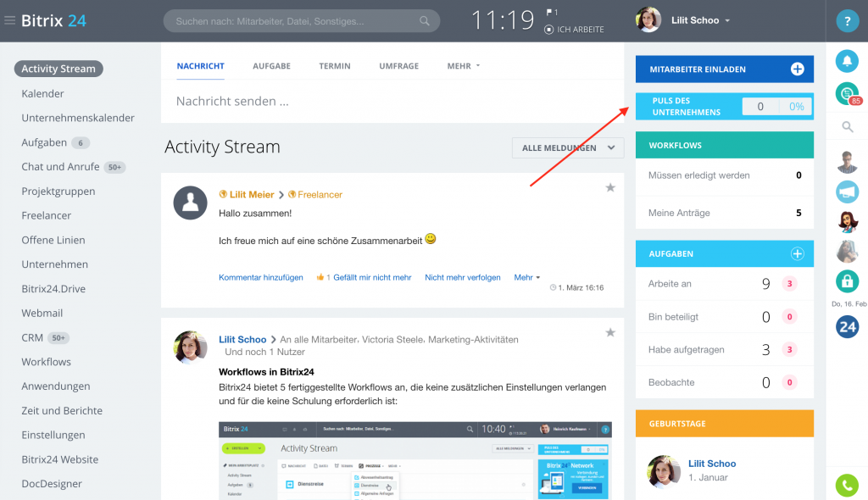
Task: Open the male colleague avatar in right sidebar
Action: coord(847,162)
